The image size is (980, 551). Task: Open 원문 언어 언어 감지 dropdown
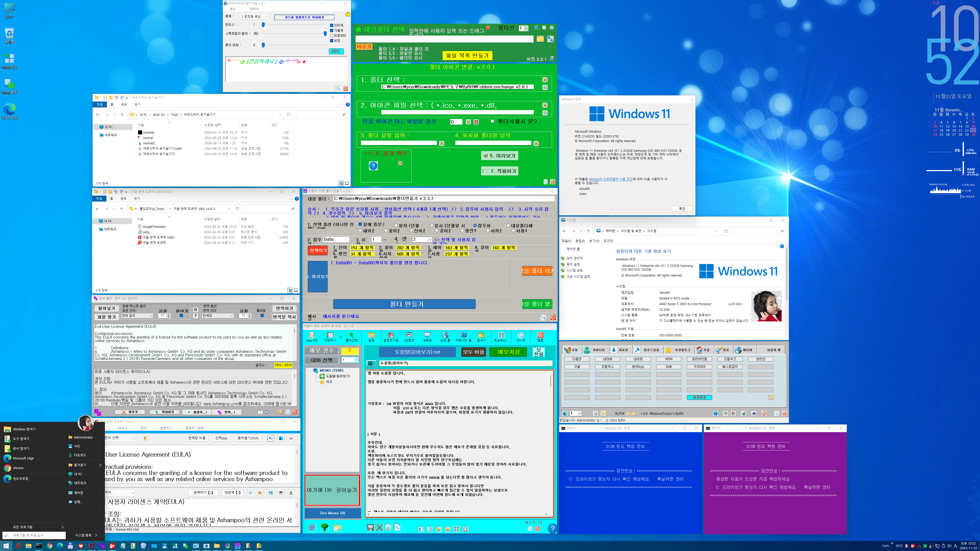[137, 316]
